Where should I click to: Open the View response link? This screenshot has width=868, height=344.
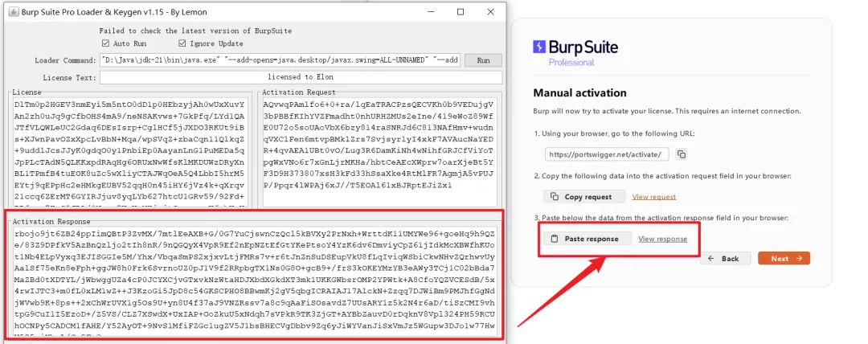tap(662, 239)
